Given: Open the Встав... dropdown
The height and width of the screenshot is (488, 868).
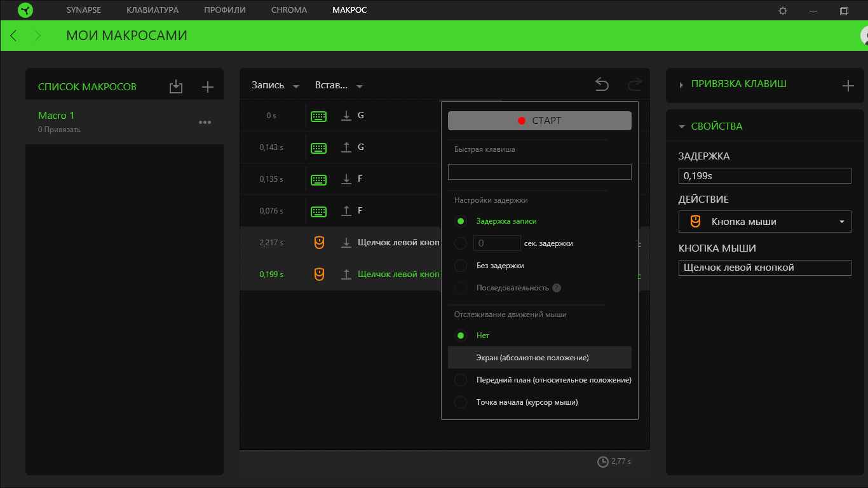Looking at the screenshot, I should [x=339, y=85].
